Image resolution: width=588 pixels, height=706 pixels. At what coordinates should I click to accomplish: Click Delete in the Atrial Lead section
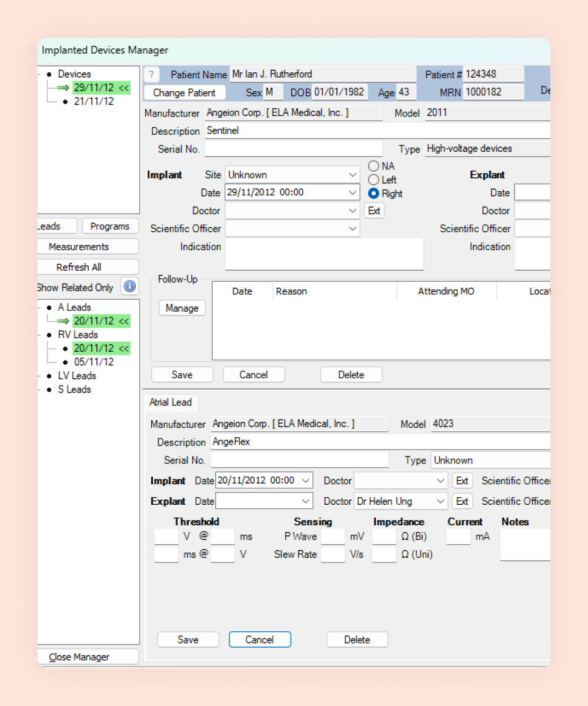(x=357, y=640)
